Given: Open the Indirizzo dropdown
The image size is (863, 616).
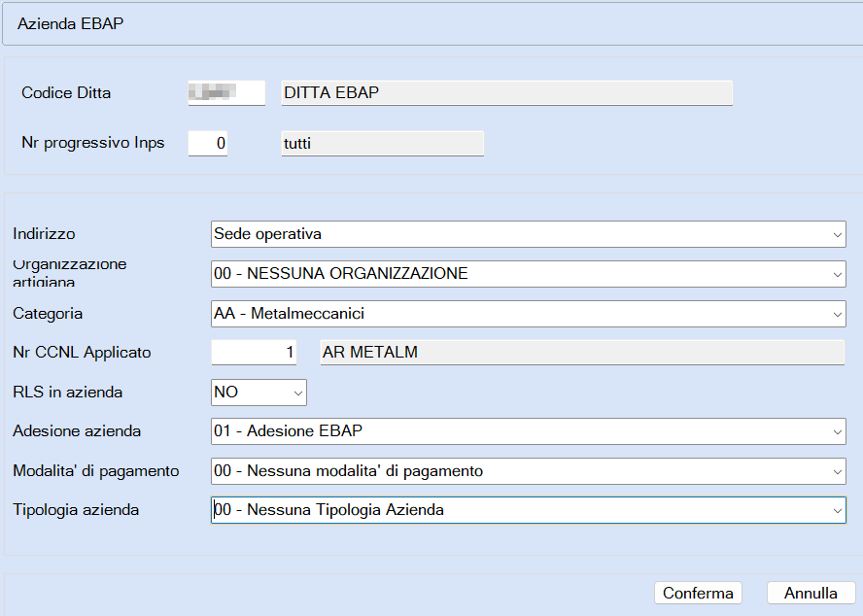Looking at the screenshot, I should click(529, 234).
